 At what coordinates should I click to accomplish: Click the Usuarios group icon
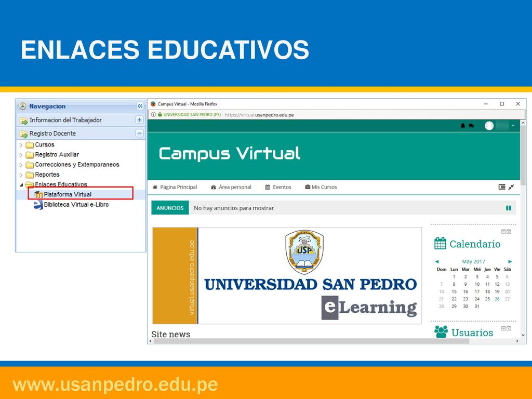pyautogui.click(x=441, y=331)
